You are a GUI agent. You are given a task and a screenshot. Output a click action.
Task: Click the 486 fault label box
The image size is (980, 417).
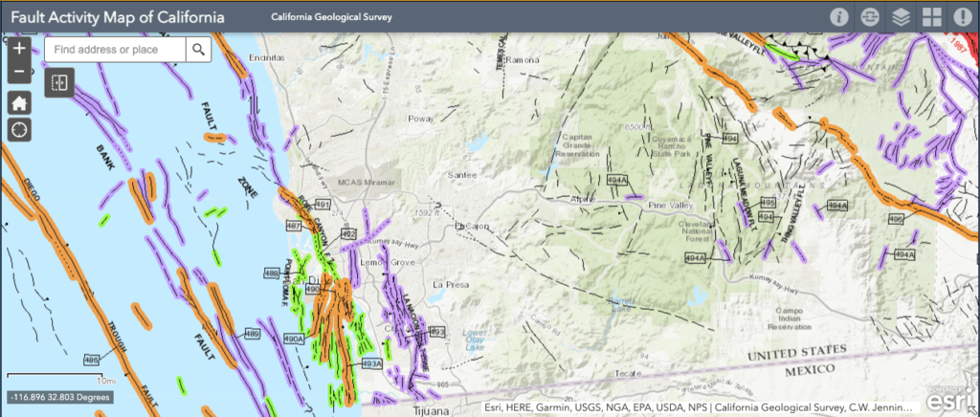click(x=92, y=360)
